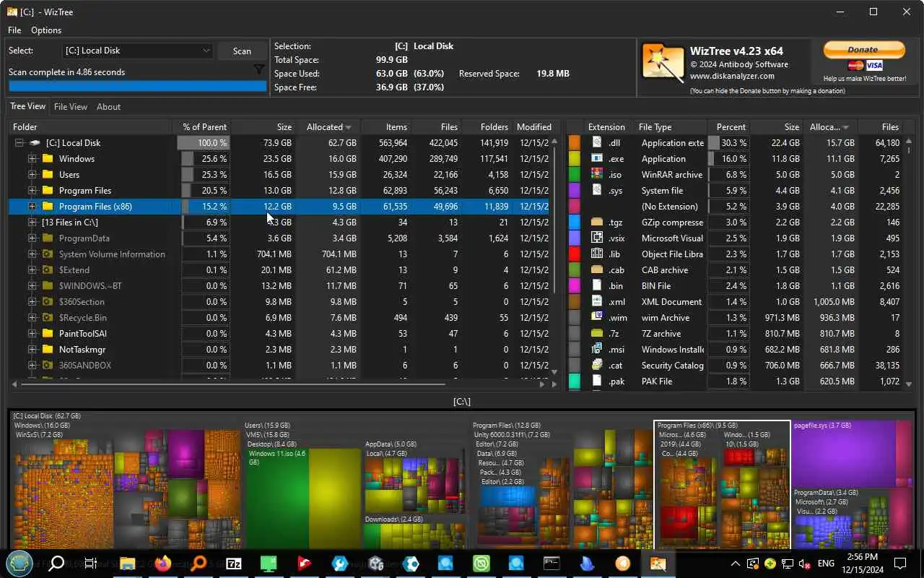Click the .exe application icon
Screen dimensions: 924x578
tap(597, 158)
